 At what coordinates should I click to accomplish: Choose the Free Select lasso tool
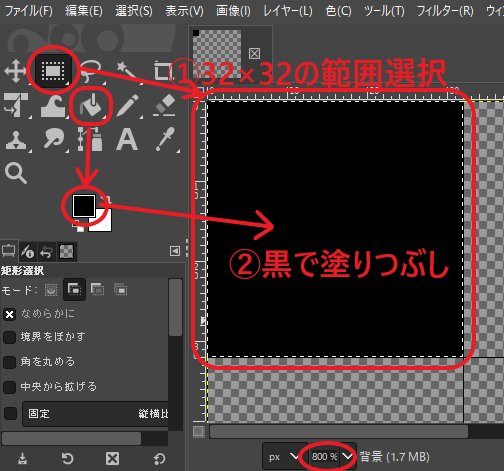(90, 71)
